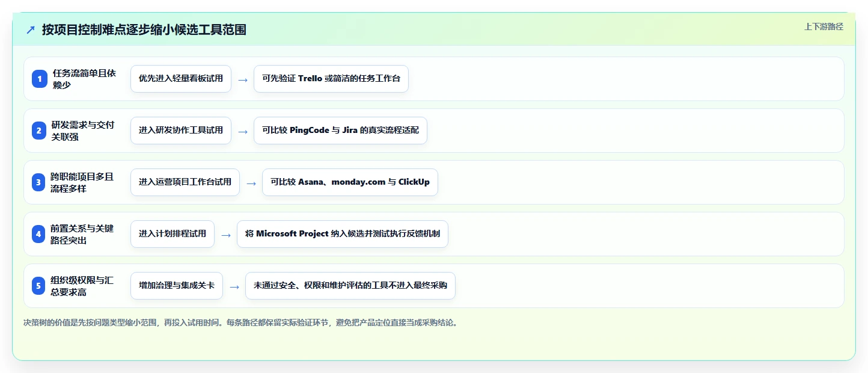
Task: Click the text 前置关系与关键路径突出
Action: click(82, 234)
